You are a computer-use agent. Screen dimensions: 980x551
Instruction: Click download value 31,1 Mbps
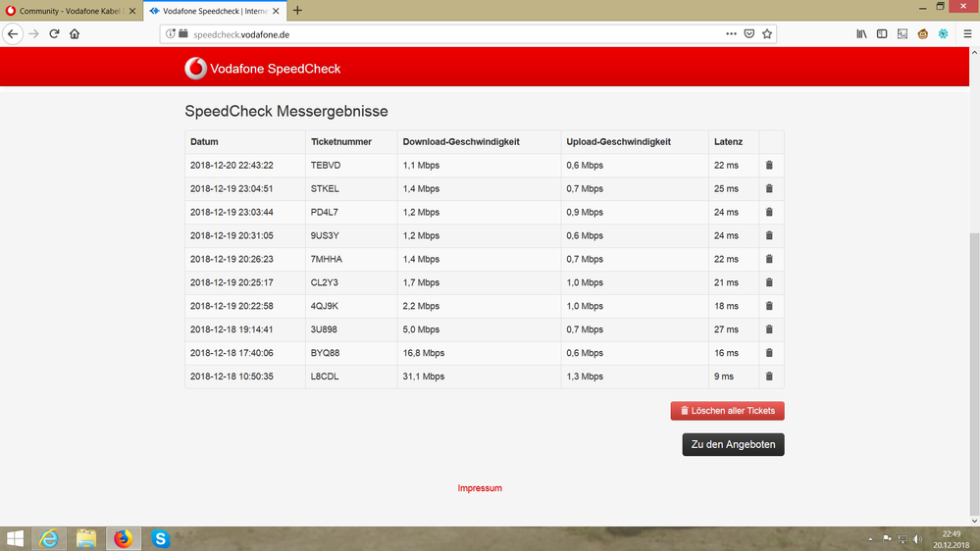click(424, 376)
